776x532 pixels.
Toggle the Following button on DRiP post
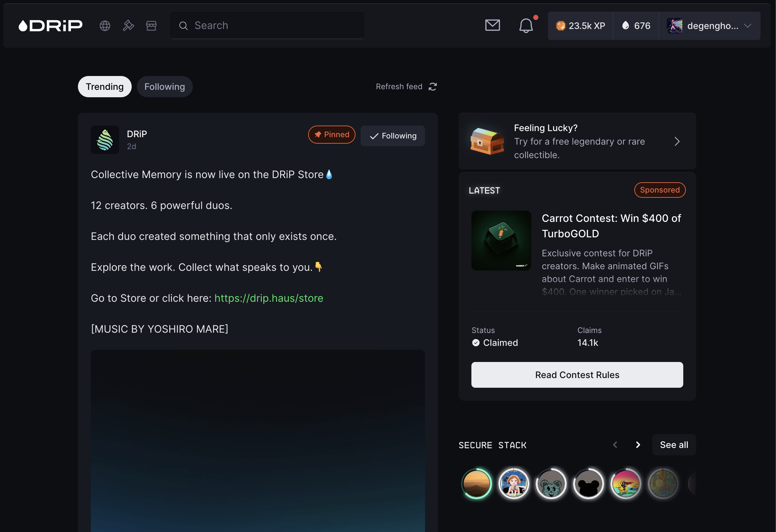click(x=393, y=136)
